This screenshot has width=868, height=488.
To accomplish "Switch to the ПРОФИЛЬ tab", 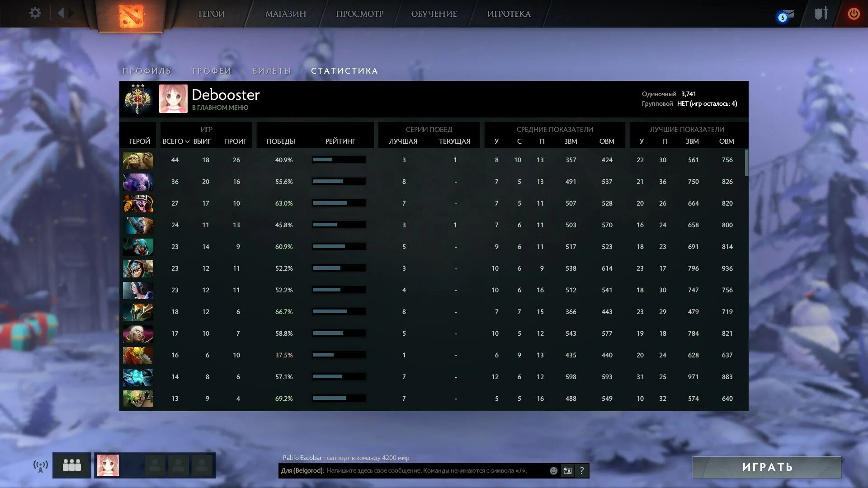I will click(x=147, y=71).
